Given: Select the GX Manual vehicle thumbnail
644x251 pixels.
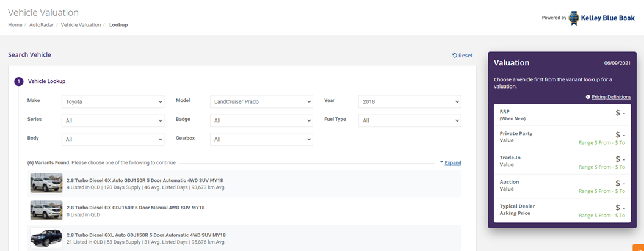Looking at the screenshot, I should coord(46,210).
